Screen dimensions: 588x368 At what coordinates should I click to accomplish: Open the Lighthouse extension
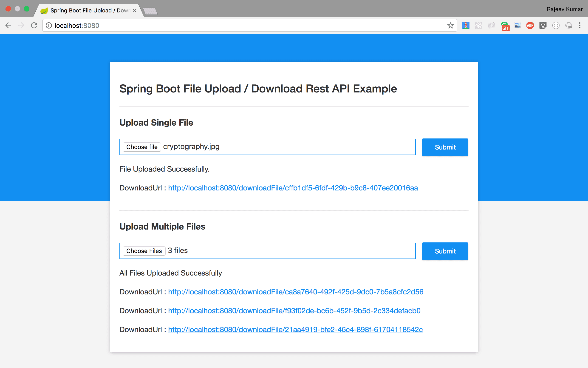466,25
